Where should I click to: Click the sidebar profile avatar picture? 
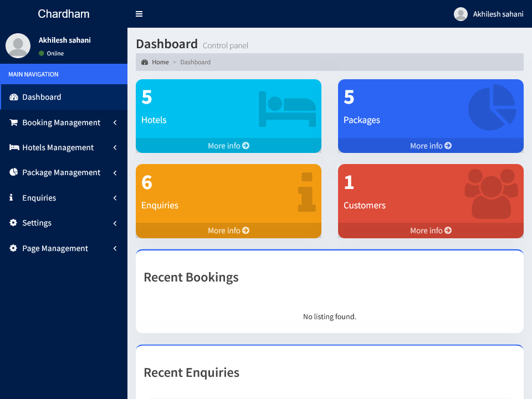coord(18,45)
